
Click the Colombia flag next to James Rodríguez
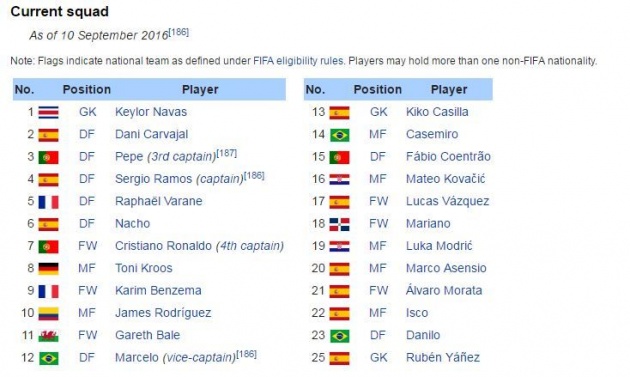[48, 313]
